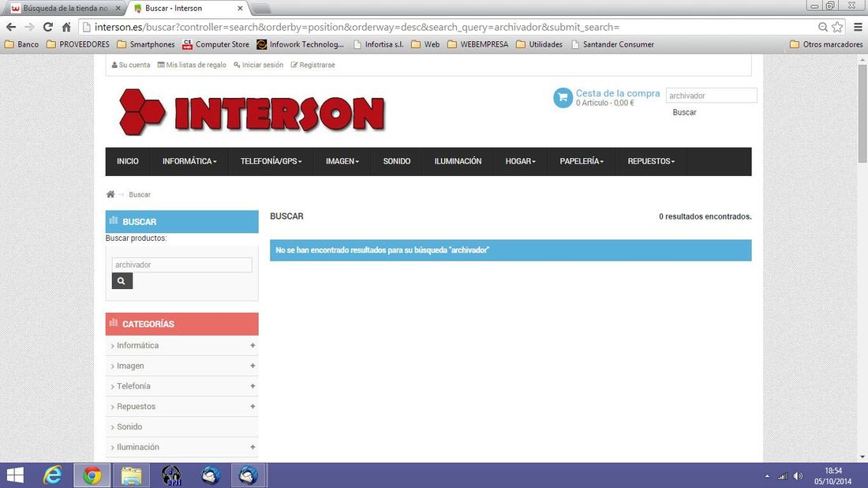Focus header search field with archivador
This screenshot has height=488, width=868.
[711, 96]
